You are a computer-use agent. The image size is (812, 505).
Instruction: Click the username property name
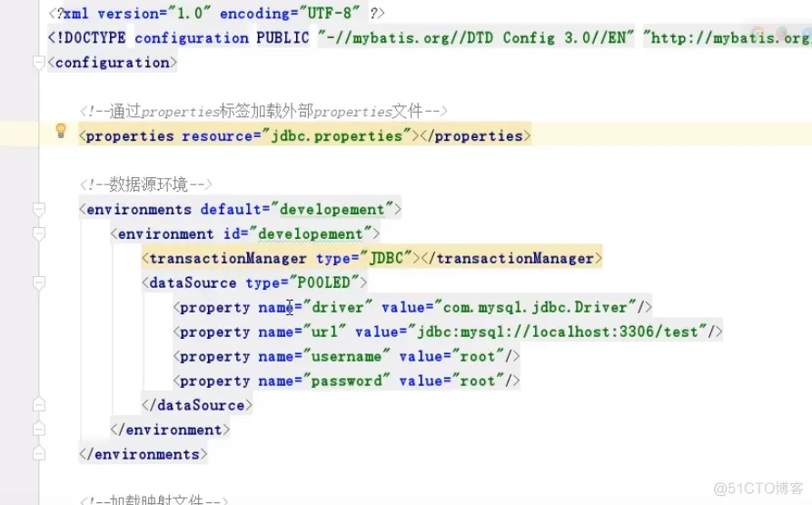click(x=346, y=356)
